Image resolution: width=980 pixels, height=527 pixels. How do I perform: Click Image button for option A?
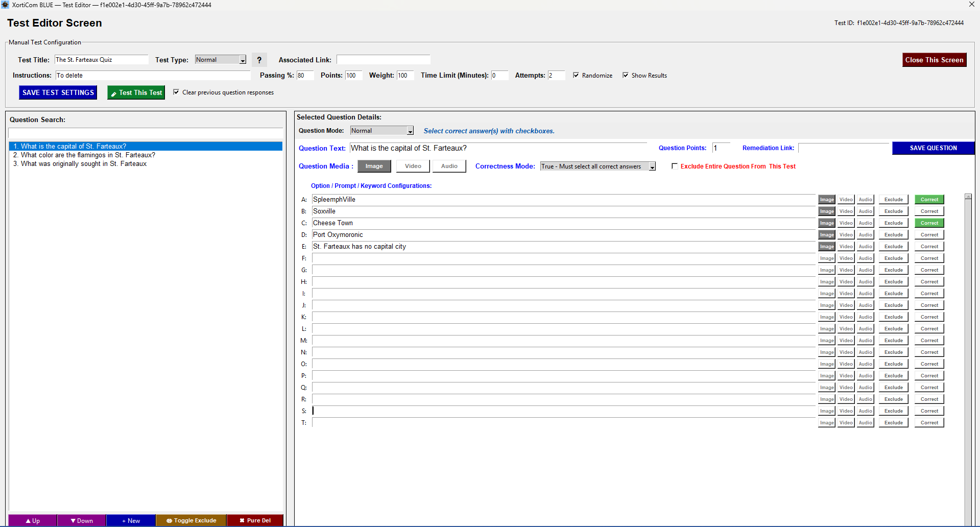[827, 200]
